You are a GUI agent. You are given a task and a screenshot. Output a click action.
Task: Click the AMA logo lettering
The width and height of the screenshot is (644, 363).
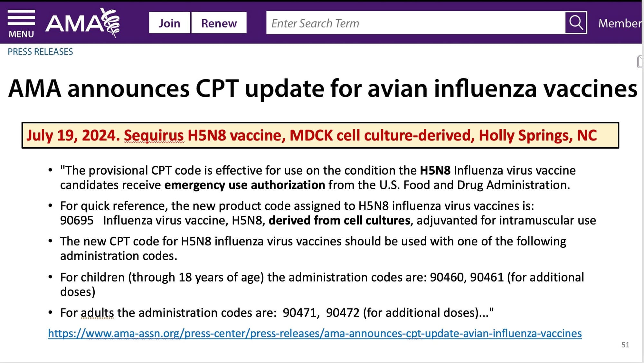point(73,23)
